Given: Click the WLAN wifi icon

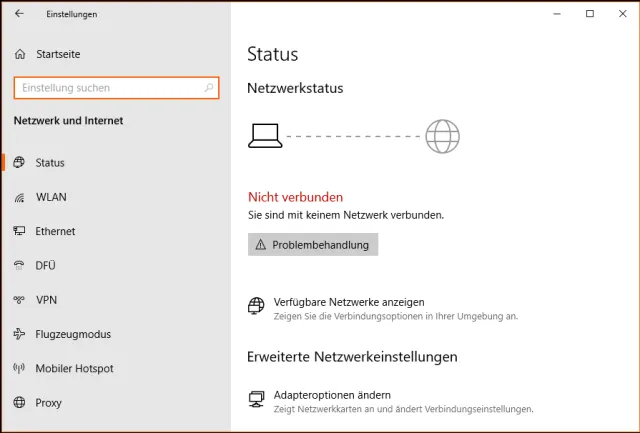Looking at the screenshot, I should [x=19, y=197].
